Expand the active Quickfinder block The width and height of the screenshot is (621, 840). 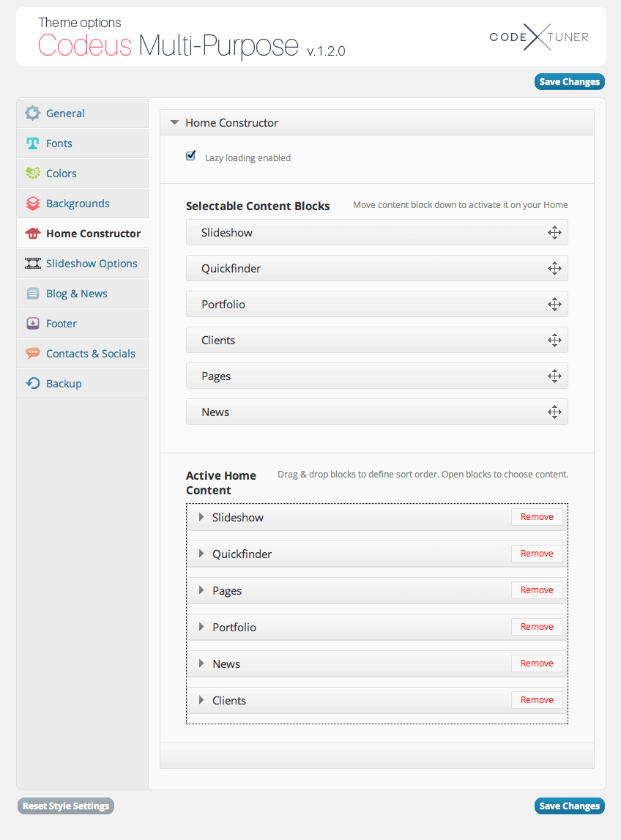(201, 554)
